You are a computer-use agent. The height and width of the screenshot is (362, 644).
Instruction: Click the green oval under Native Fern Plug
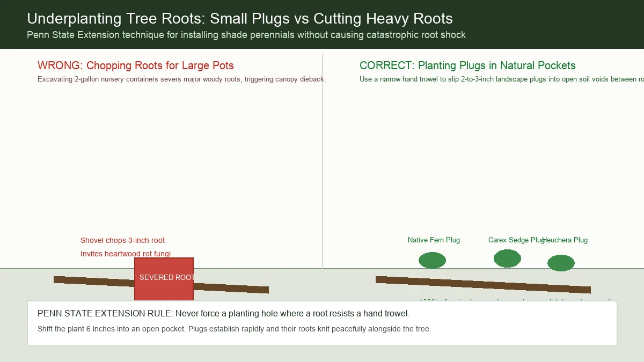coord(432,260)
